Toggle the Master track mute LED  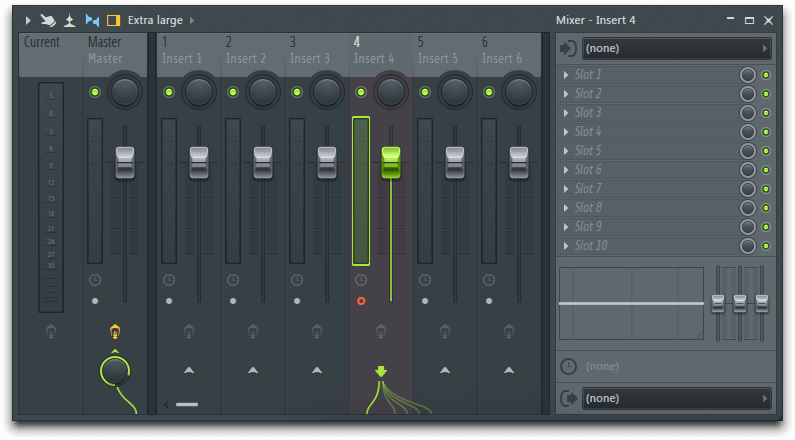click(95, 92)
